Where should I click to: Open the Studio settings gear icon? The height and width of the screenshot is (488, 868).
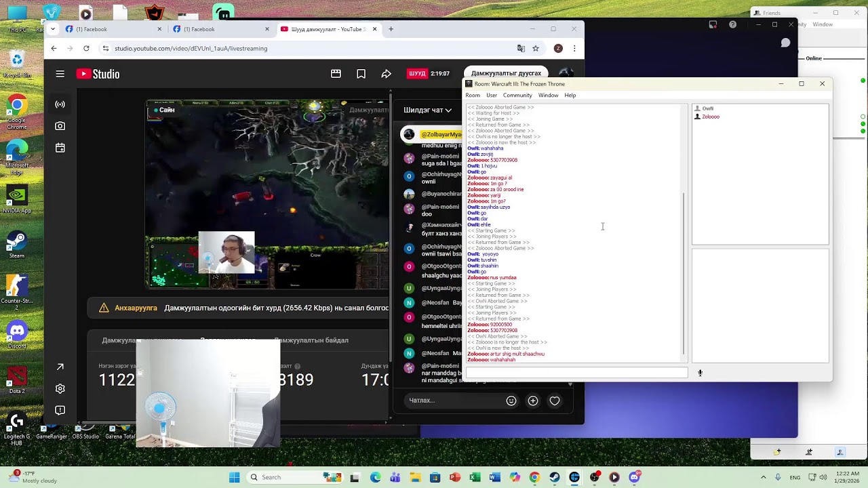click(60, 388)
